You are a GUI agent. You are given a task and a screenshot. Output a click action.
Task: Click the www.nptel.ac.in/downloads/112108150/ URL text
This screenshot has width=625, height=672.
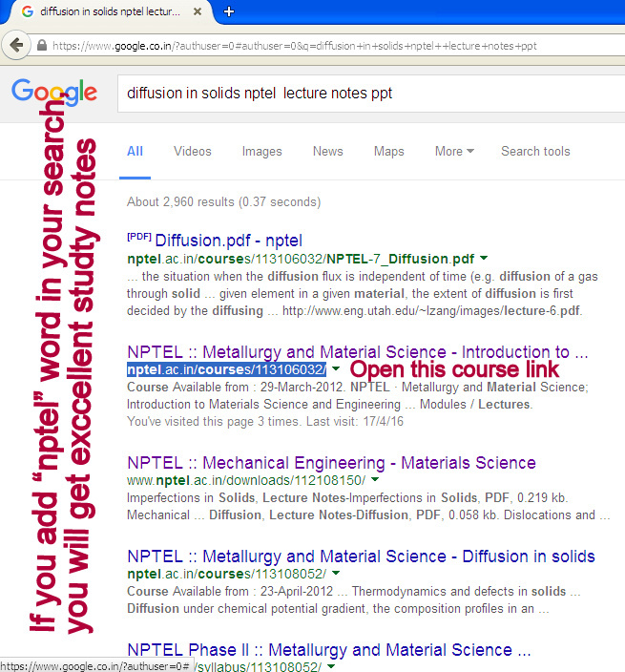tap(246, 480)
